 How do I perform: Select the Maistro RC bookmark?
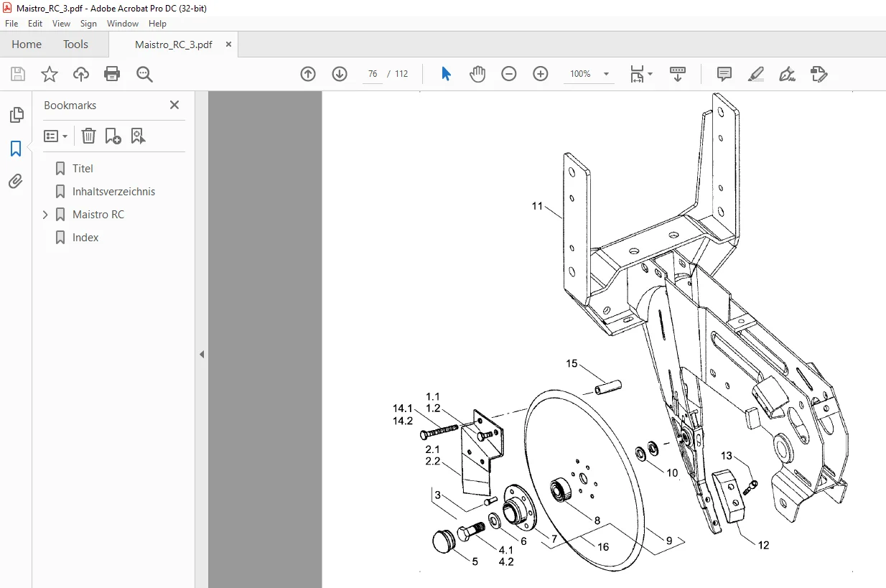coord(98,215)
